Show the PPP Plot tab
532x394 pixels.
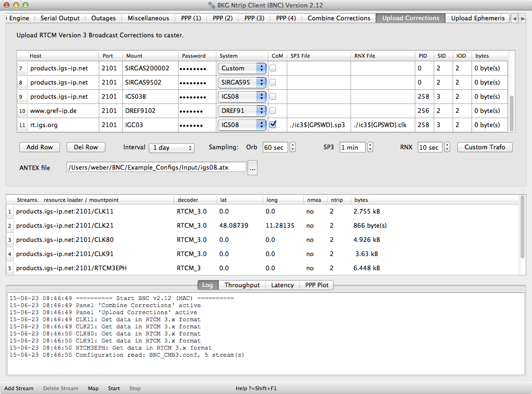pos(317,285)
